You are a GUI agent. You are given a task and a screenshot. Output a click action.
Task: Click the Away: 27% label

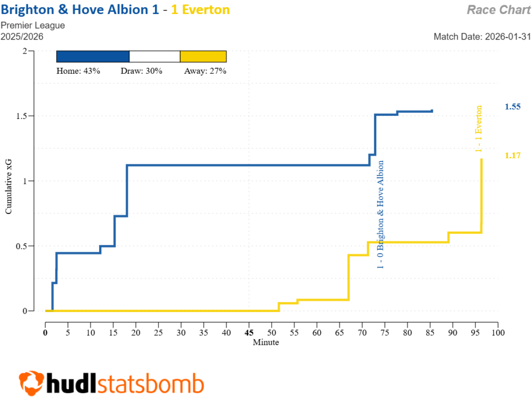(205, 71)
